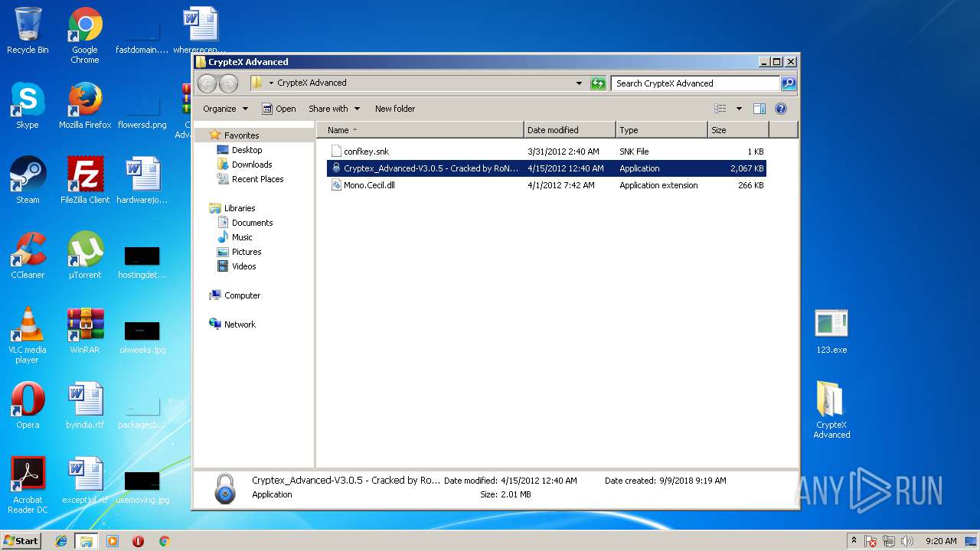Select the confkey.snk file
980x551 pixels.
547,152
